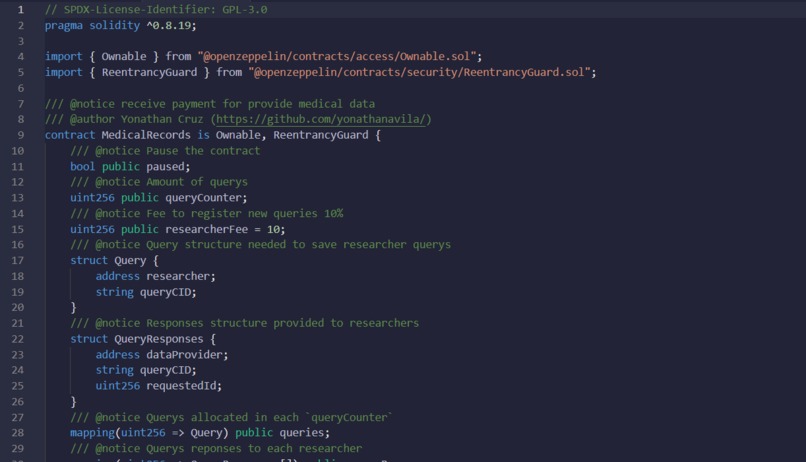Screen dimensions: 806x462
Task: Click the ReentrancyGuard.sol import path string
Action: click(x=419, y=72)
